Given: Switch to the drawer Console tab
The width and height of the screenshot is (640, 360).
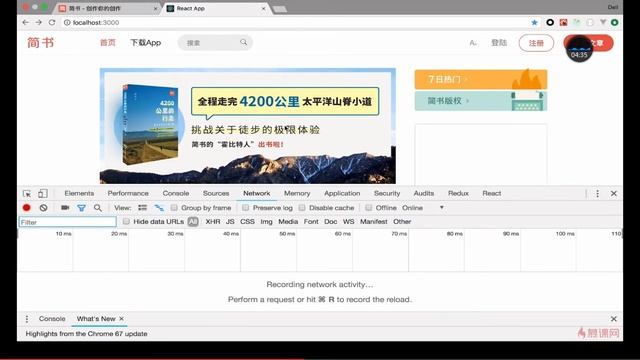Looking at the screenshot, I should 52,319.
